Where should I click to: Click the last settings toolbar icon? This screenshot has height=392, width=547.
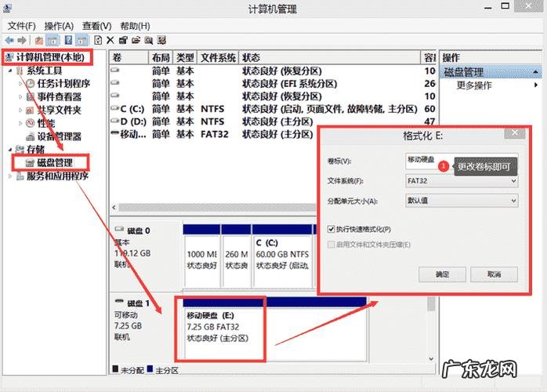161,41
